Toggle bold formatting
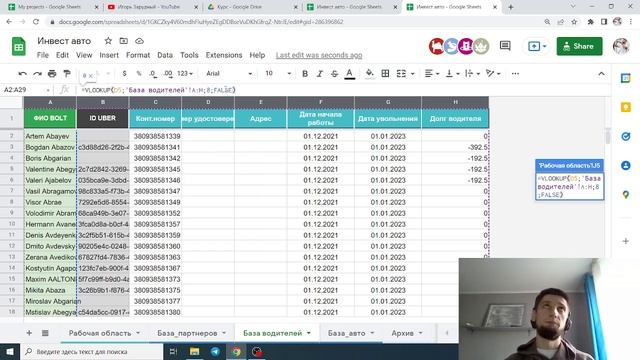The width and height of the screenshot is (640, 360). coord(305,73)
